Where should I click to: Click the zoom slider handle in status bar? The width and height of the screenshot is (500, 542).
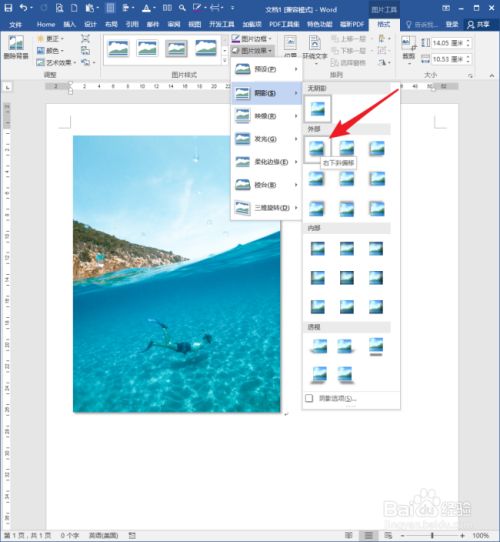click(432, 535)
